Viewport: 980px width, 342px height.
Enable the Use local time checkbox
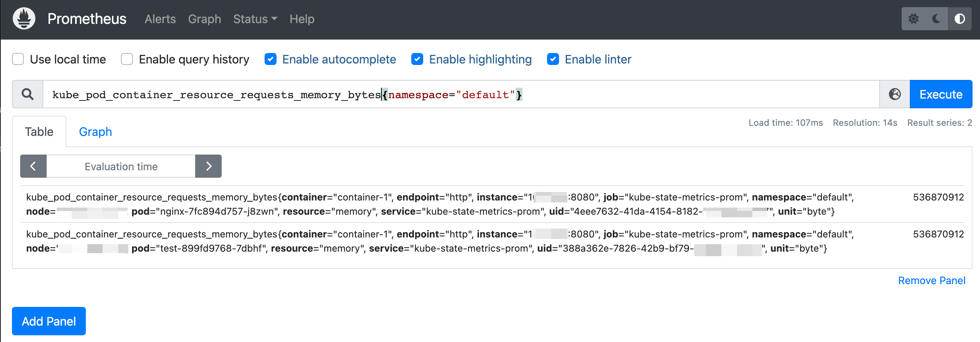pos(18,59)
